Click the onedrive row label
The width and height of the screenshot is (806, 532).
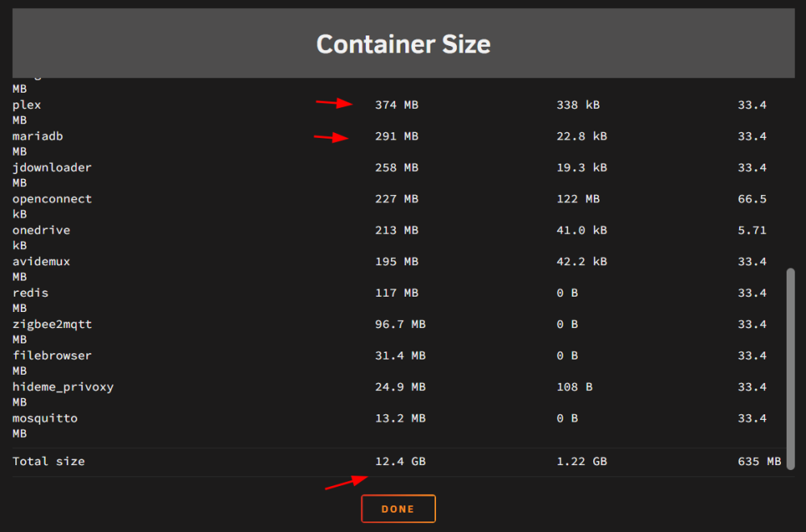[x=41, y=231]
